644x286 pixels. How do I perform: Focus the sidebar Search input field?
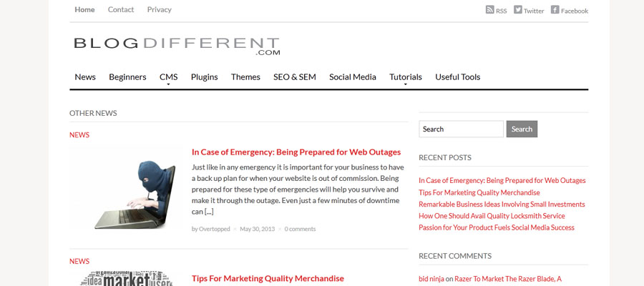[x=462, y=129]
